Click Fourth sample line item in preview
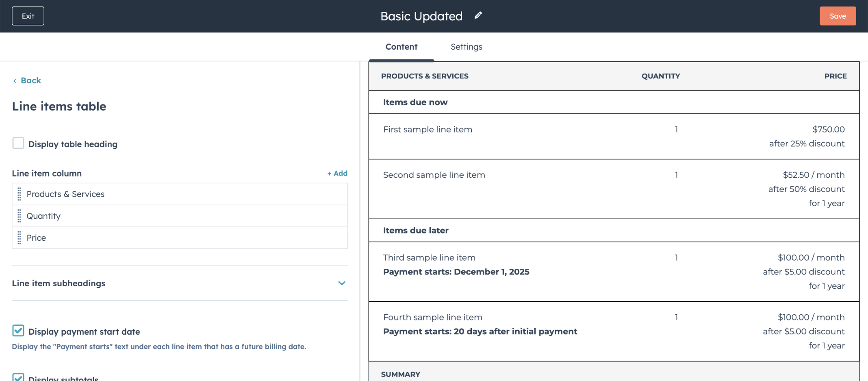Screen dimensions: 868x381 [433, 317]
